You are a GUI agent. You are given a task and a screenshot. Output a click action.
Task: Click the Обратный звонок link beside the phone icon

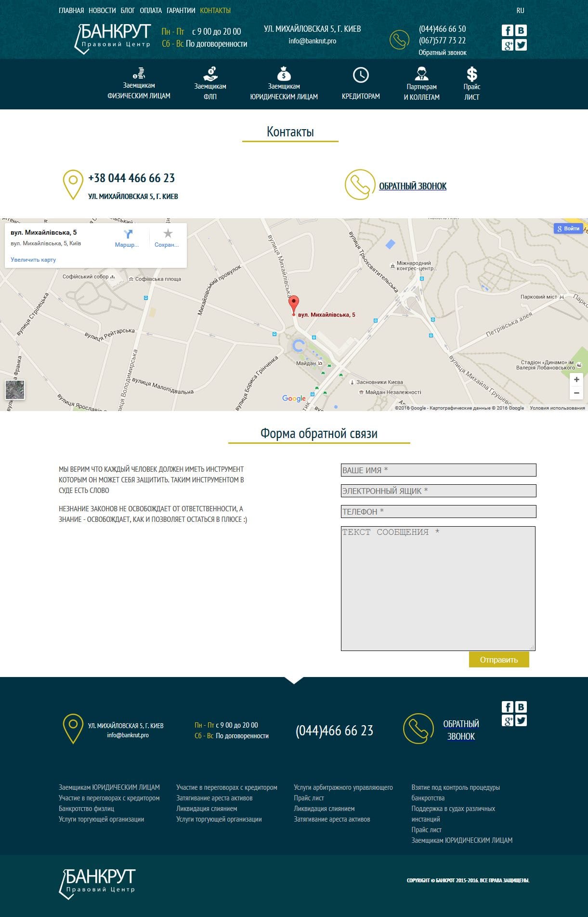pyautogui.click(x=412, y=186)
